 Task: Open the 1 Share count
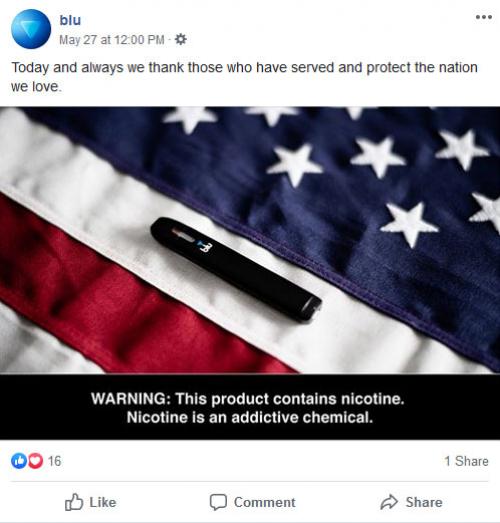pos(466,461)
